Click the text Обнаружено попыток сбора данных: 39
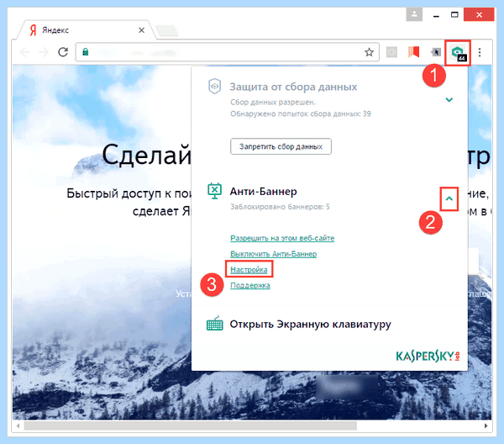The height and width of the screenshot is (444, 504). [x=301, y=114]
